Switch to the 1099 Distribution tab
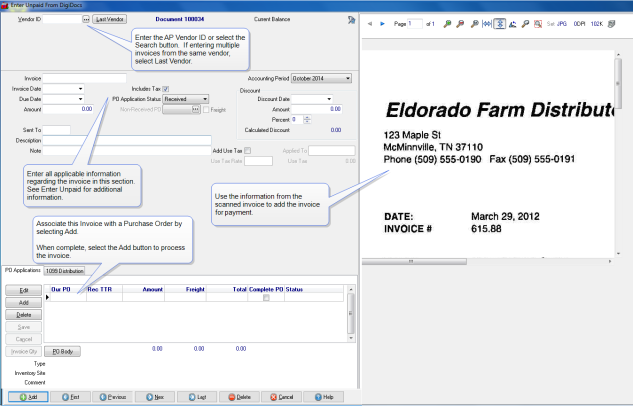Screen dimensions: 633x406 [66, 270]
